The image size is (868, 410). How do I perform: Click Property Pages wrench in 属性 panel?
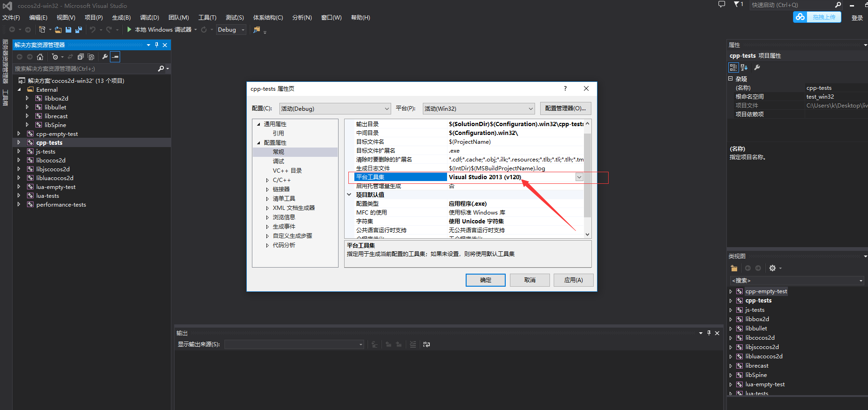click(x=757, y=67)
